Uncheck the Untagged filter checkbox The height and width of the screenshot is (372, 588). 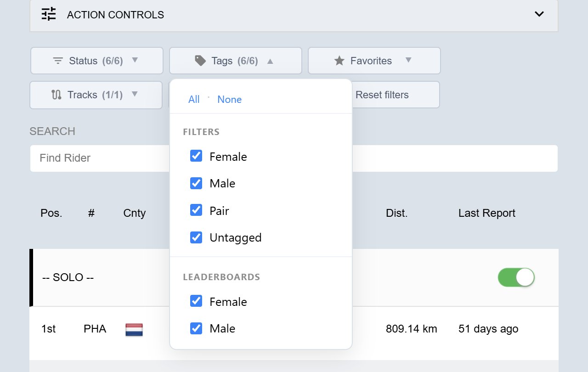tap(196, 237)
